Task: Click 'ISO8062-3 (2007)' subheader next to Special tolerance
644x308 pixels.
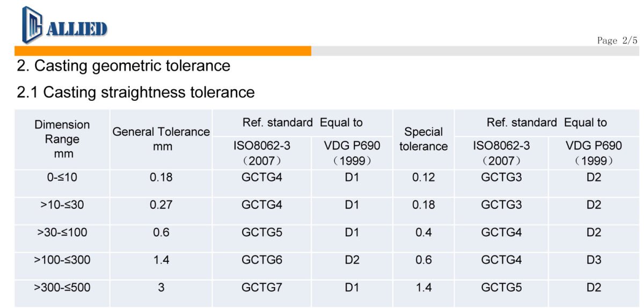Action: coord(501,153)
